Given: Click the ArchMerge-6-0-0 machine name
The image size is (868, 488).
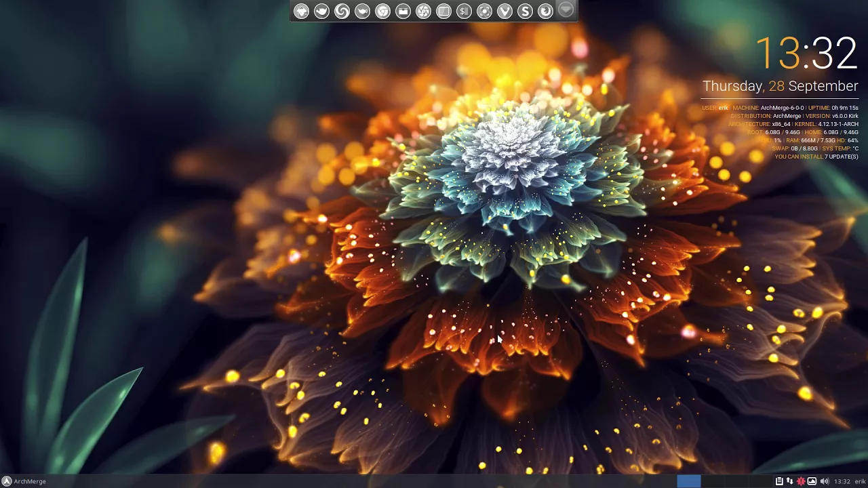Looking at the screenshot, I should 783,108.
